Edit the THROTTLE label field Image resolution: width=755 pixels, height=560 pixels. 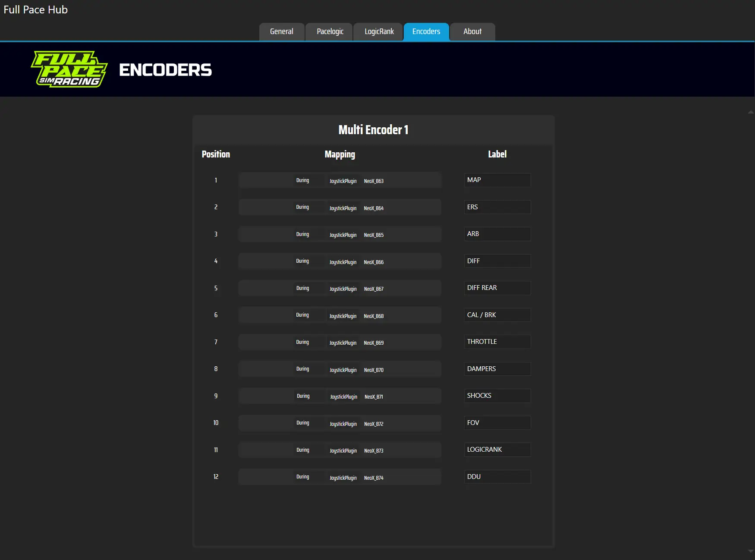(497, 342)
